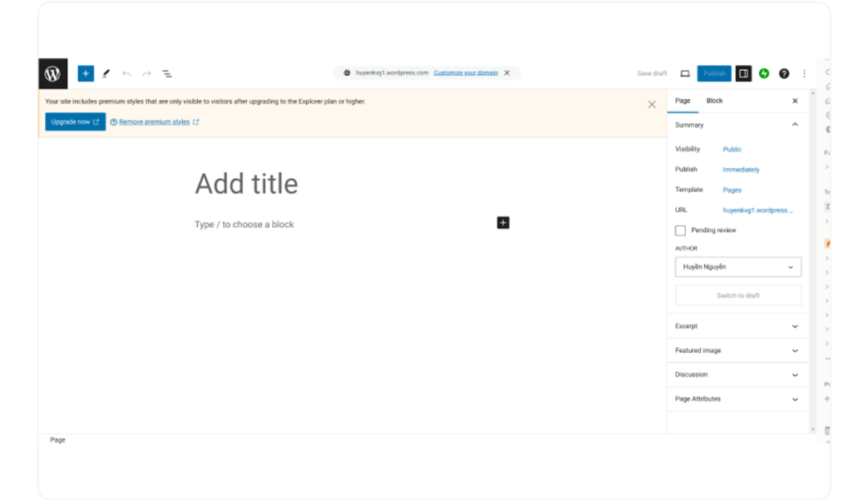
Task: Open Document Overview list icon
Action: (166, 73)
